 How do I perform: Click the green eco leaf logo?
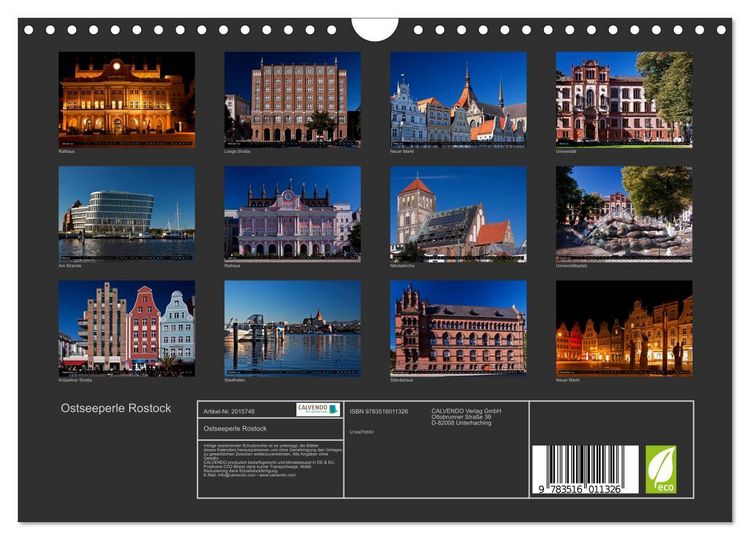[661, 469]
